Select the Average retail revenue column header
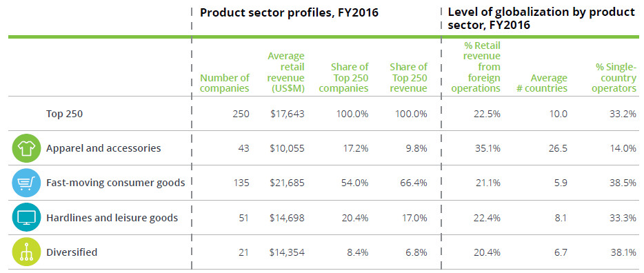Screen dimensions: 644x273 click(x=285, y=72)
